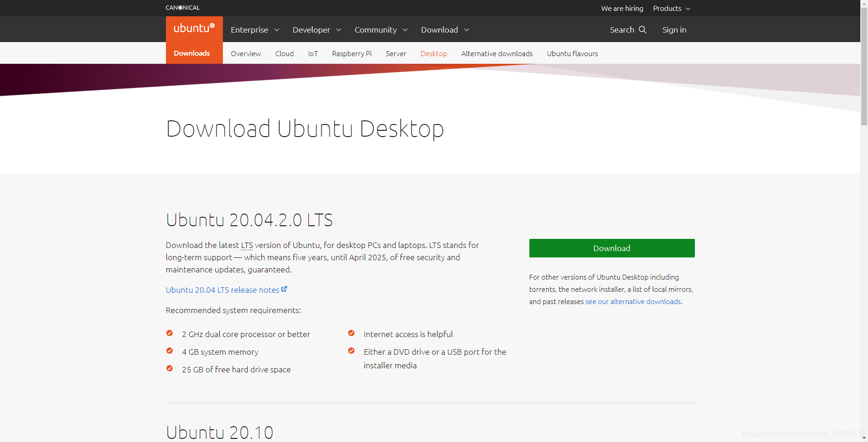Click '2 GHz dual core processor or better'
Image resolution: width=868 pixels, height=442 pixels.
point(246,334)
